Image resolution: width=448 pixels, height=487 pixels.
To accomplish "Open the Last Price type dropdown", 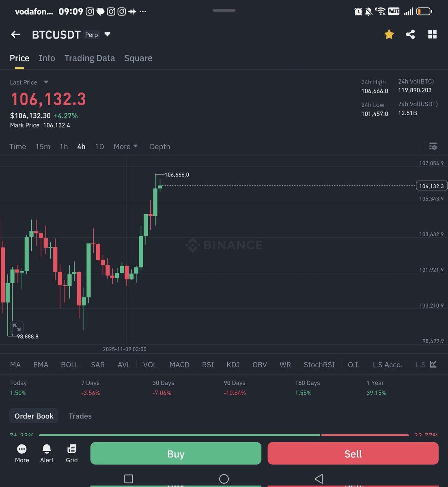I will coord(46,82).
